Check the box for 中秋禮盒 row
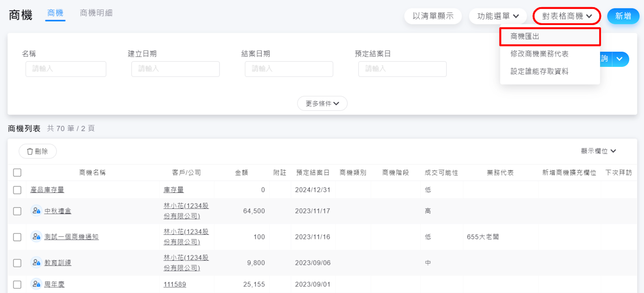Viewport: 644px width, 293px height. click(x=17, y=211)
